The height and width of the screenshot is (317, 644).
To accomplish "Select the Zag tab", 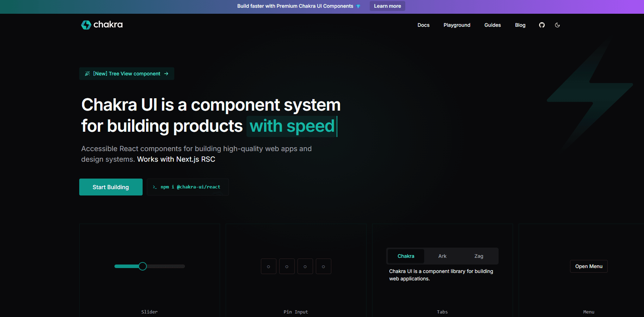I will [479, 256].
